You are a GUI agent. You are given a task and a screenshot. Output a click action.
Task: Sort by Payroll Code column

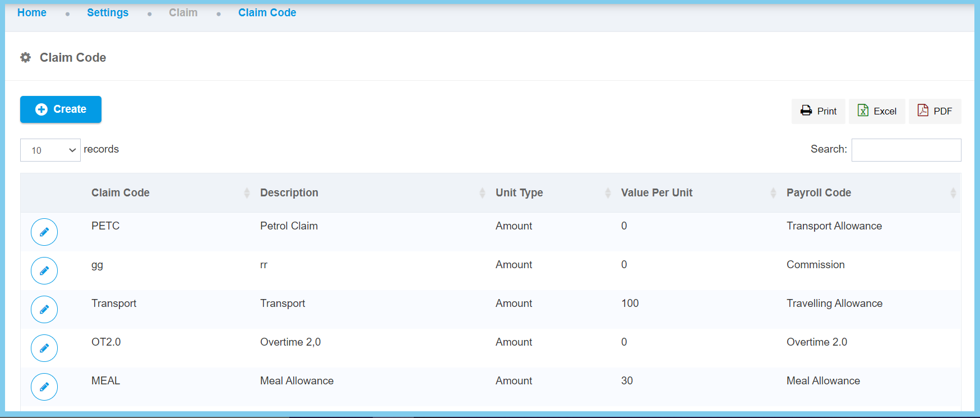pos(819,193)
